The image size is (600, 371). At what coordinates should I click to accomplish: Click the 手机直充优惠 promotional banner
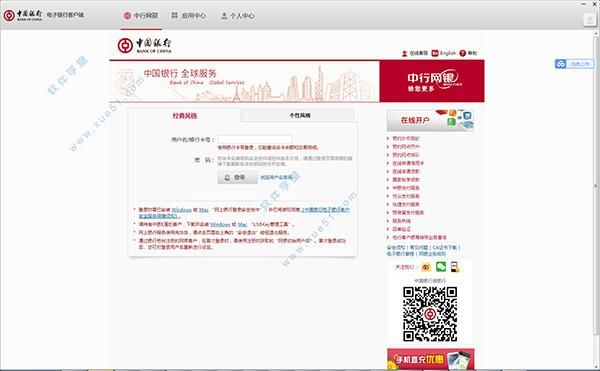tap(430, 359)
